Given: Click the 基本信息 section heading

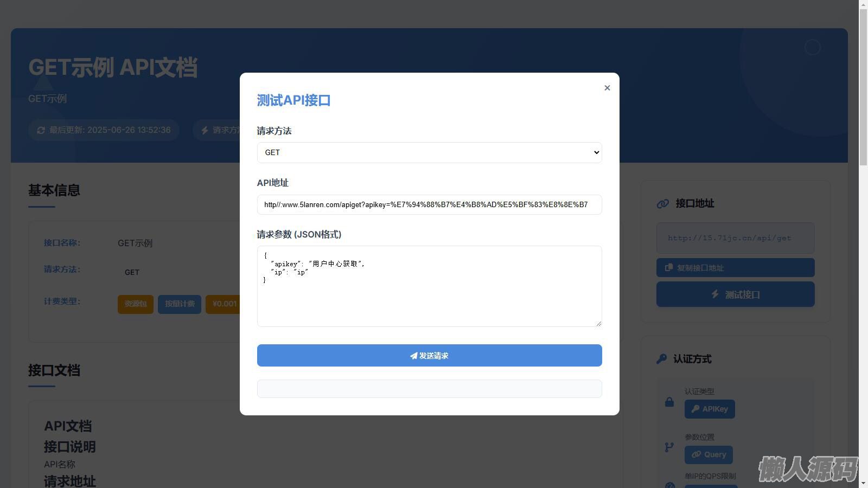Looking at the screenshot, I should [x=54, y=190].
